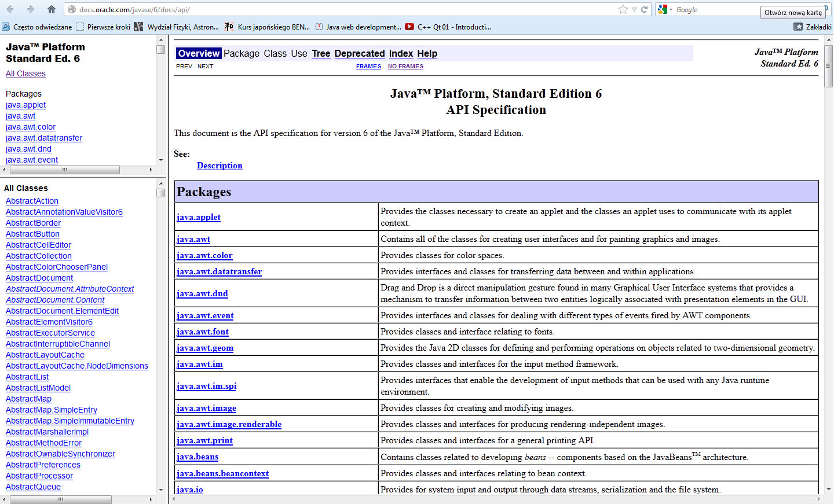Viewport: 834px width, 504px height.
Task: Open java.awt.datatransfer in packages frame
Action: pyautogui.click(x=44, y=138)
